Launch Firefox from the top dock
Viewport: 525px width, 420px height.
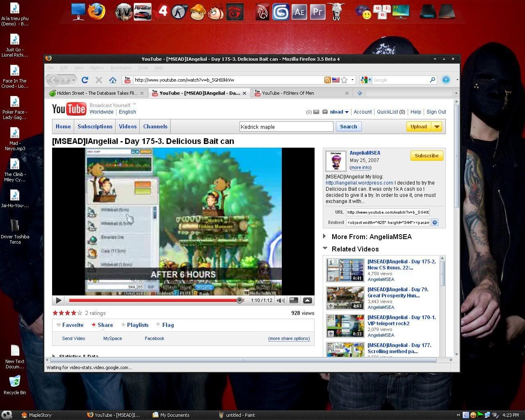point(96,11)
